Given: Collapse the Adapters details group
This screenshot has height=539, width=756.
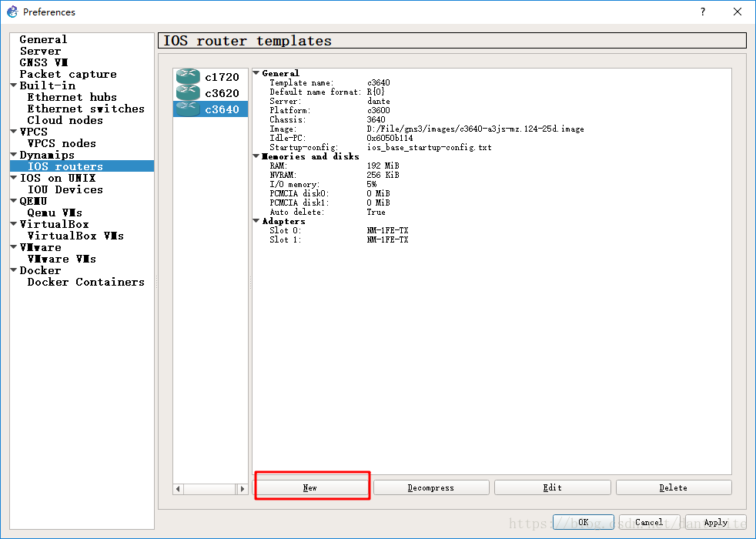Looking at the screenshot, I should 256,221.
